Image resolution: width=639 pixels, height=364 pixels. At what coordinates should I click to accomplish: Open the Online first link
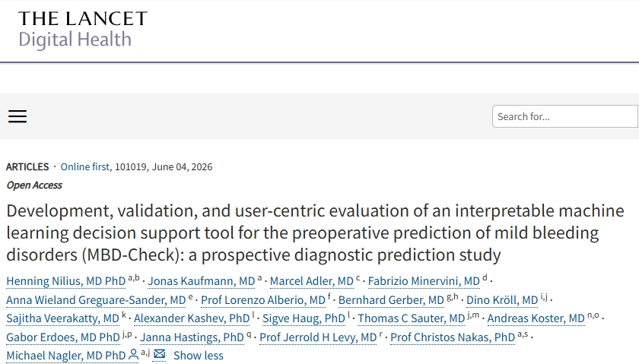pyautogui.click(x=84, y=167)
